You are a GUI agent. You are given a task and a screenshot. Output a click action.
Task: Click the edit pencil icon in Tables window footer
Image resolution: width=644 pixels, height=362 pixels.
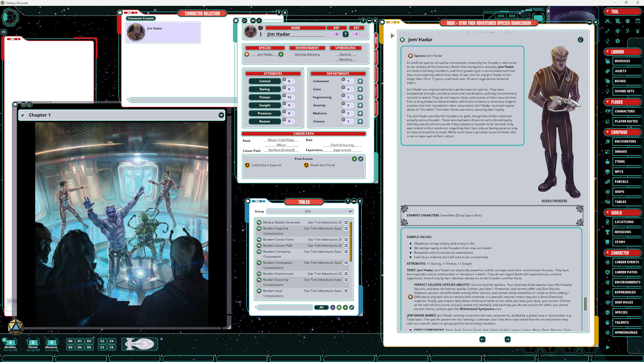352,307
